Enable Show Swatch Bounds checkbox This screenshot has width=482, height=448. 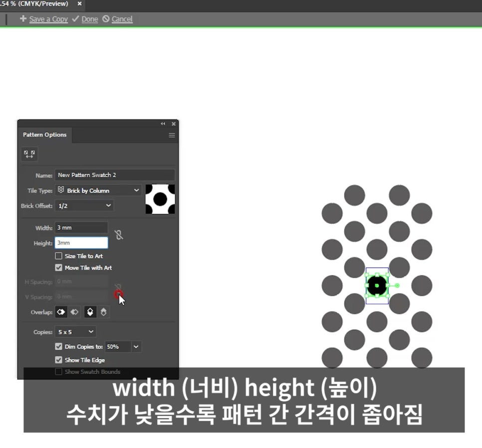pos(58,372)
